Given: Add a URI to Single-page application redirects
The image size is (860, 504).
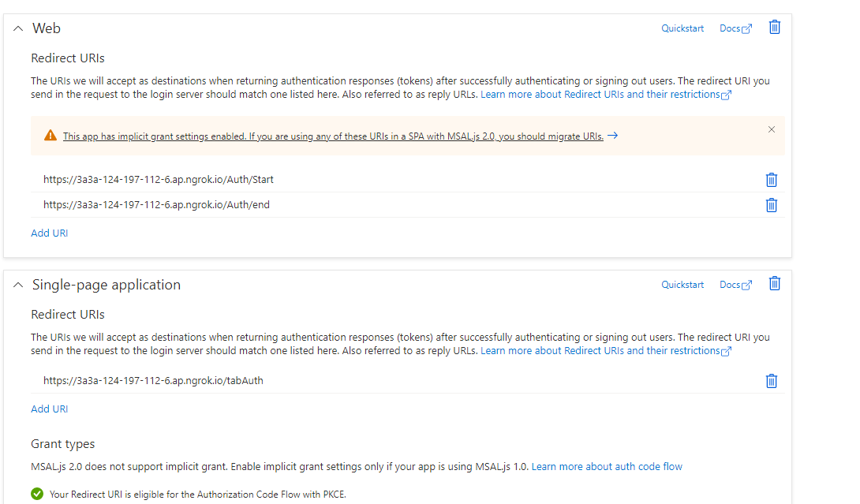Looking at the screenshot, I should tap(49, 409).
